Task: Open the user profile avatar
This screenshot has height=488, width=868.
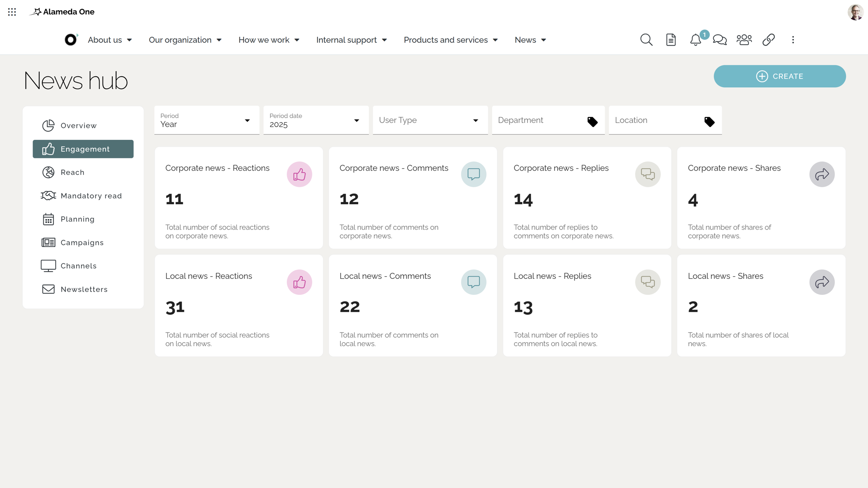Action: coord(855,12)
